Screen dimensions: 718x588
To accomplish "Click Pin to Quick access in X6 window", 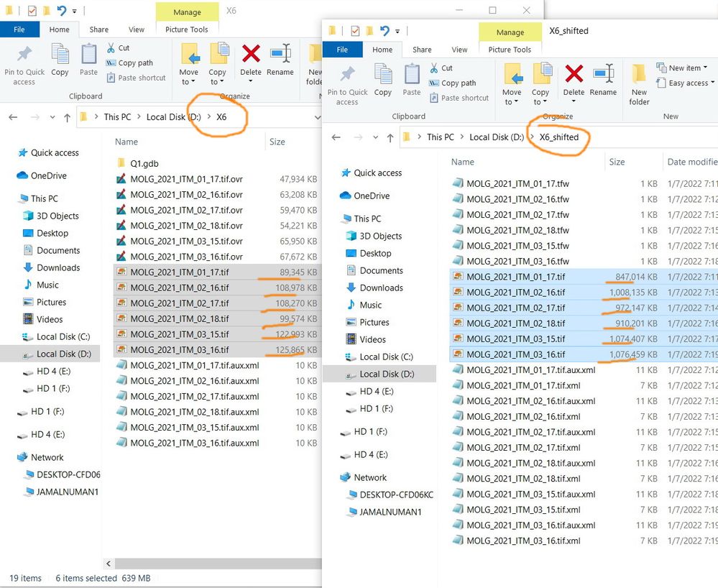I will coord(24,65).
